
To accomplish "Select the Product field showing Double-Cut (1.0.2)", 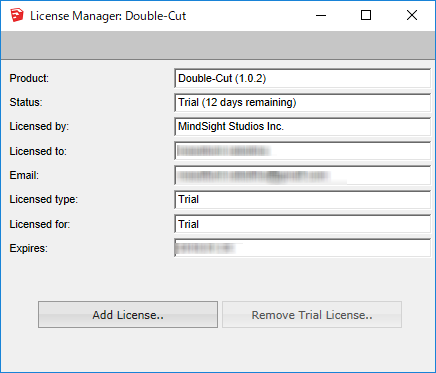I will (x=302, y=78).
